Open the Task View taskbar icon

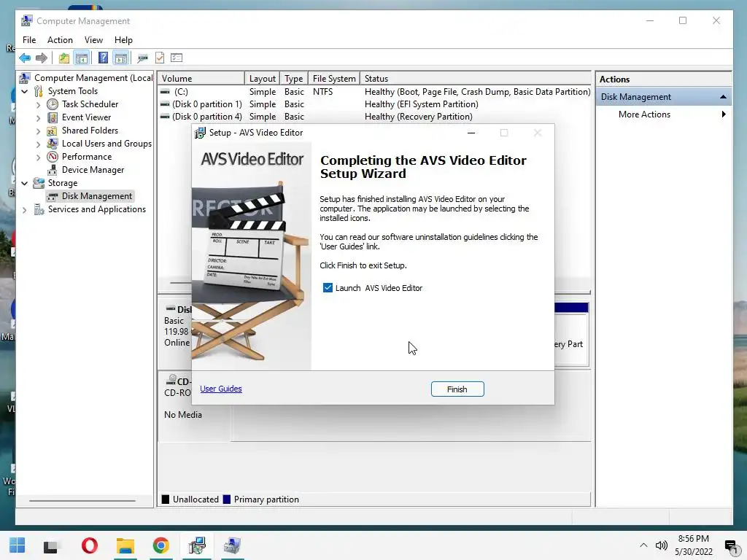coord(50,547)
